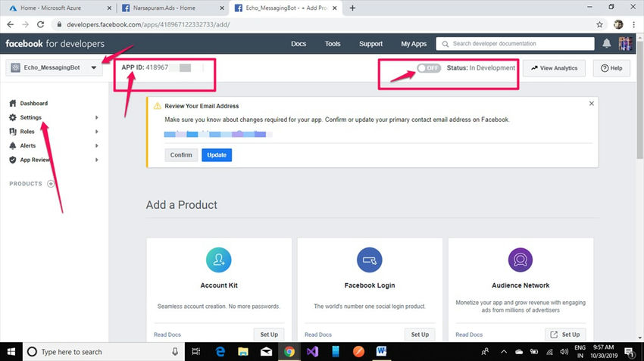Go back in browser history
644x361 pixels.
[x=11, y=25]
